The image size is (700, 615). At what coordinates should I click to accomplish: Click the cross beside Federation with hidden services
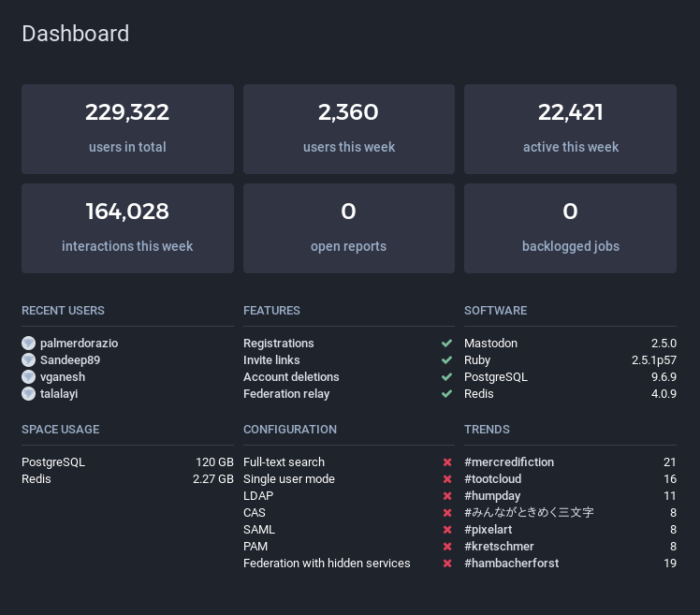(447, 564)
